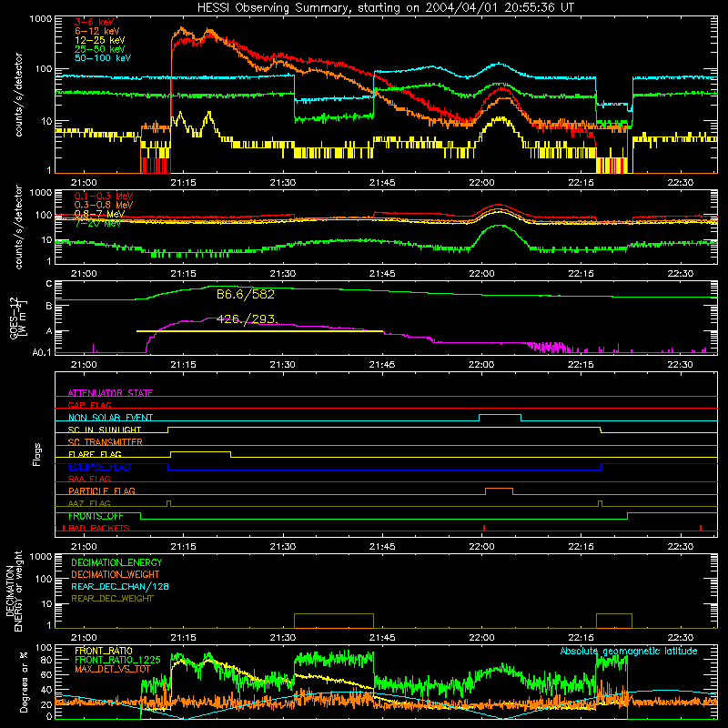This screenshot has height=728, width=728.
Task: Click the yellow flare duration bar in GOES panel
Action: tap(260, 331)
